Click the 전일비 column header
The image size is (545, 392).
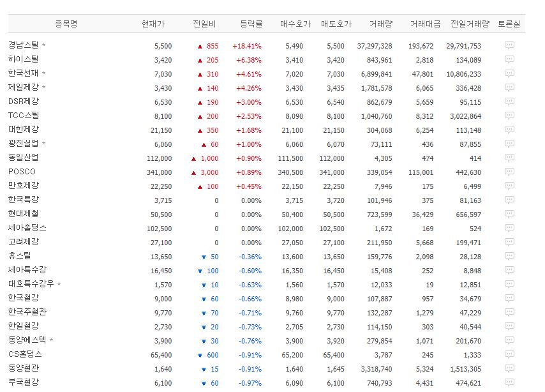[x=204, y=24]
